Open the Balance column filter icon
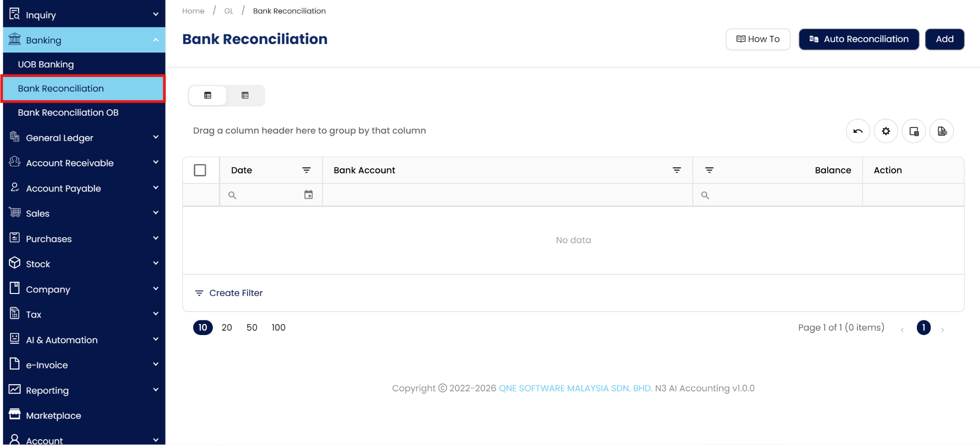 709,170
